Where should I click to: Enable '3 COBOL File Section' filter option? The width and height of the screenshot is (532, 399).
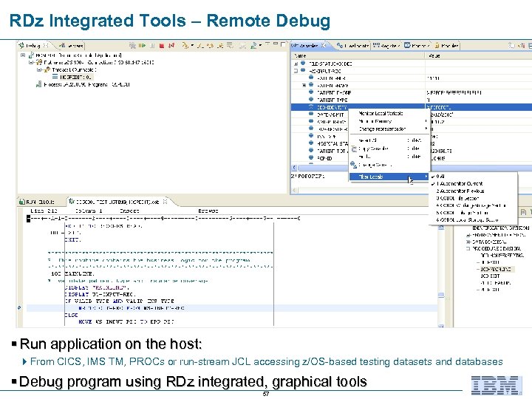[473, 198]
